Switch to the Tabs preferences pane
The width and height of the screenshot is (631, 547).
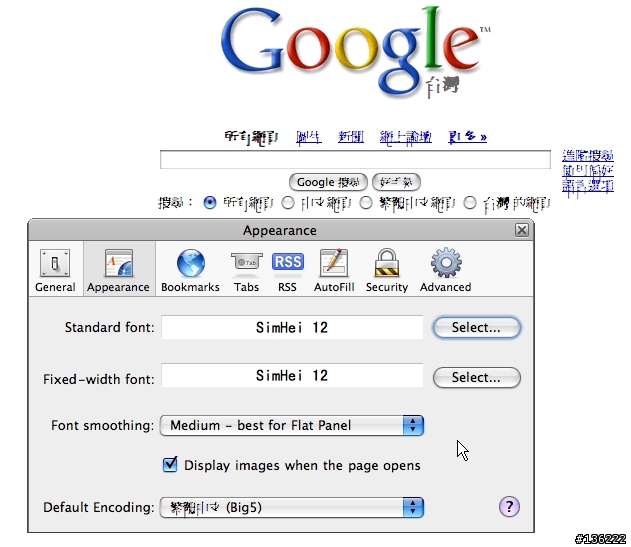point(246,270)
